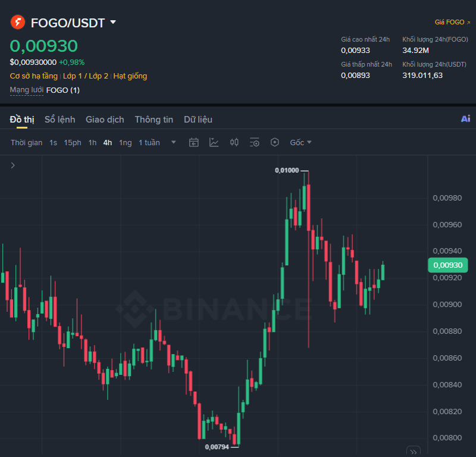The width and height of the screenshot is (476, 457).
Task: Click the Thời gian label
Action: 26,143
